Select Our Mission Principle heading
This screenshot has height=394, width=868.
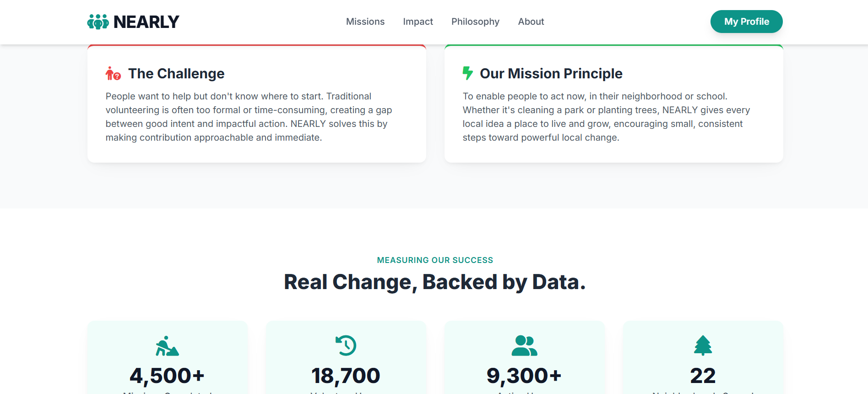point(551,73)
